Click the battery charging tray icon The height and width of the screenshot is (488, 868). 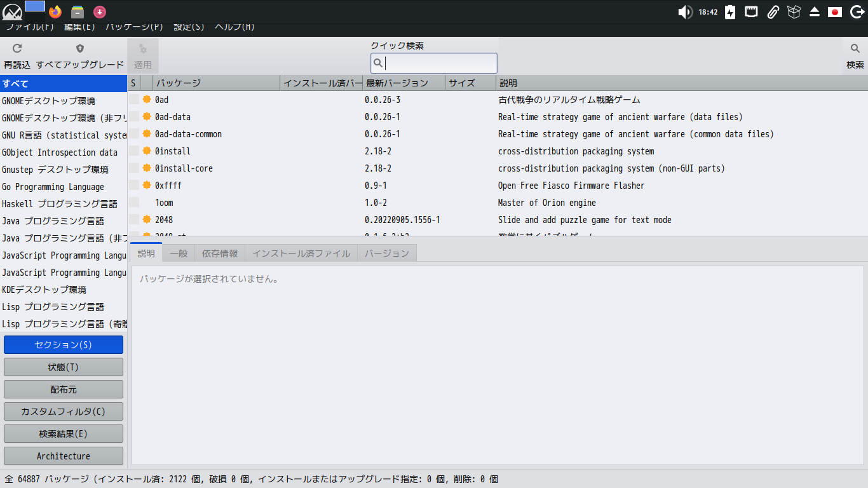tap(730, 12)
